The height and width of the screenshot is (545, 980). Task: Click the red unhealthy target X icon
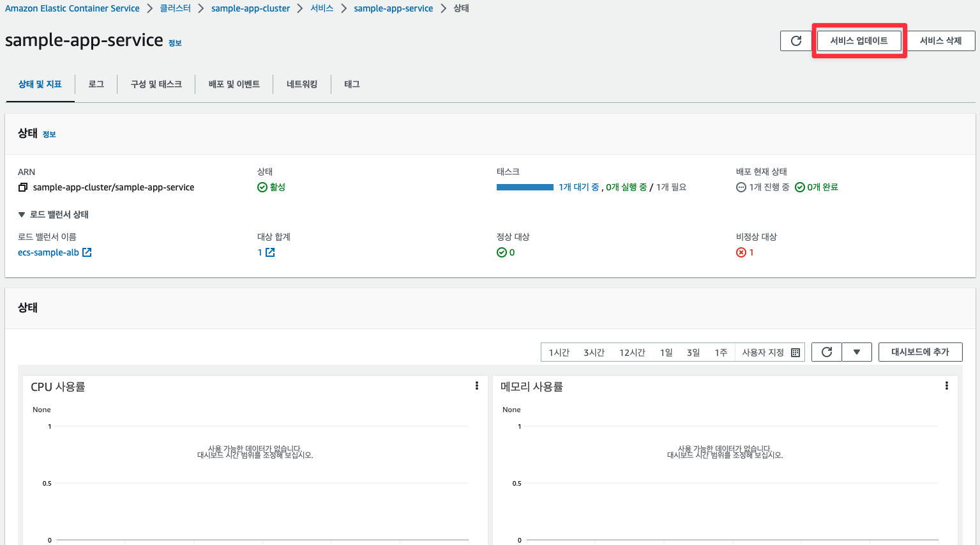tap(741, 252)
